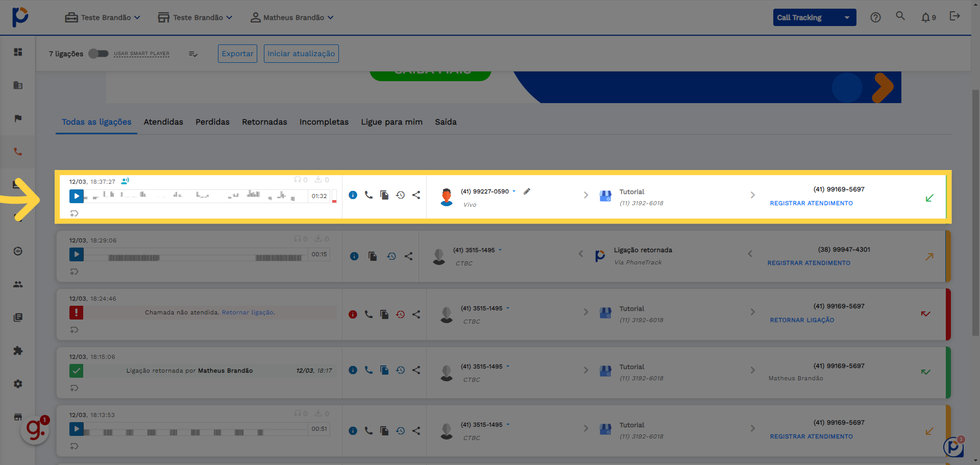The height and width of the screenshot is (465, 980).
Task: Share the 18:15:06 call
Action: click(x=416, y=370)
